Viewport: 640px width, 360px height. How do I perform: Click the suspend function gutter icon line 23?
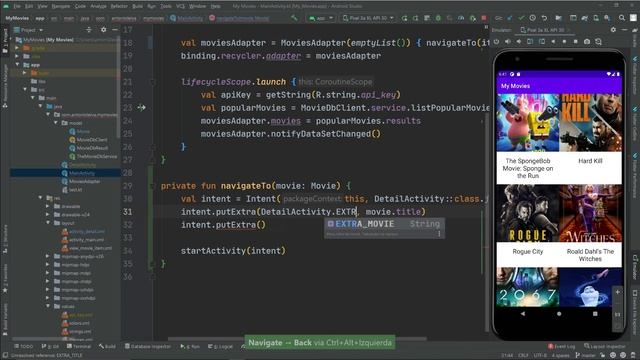coord(142,108)
